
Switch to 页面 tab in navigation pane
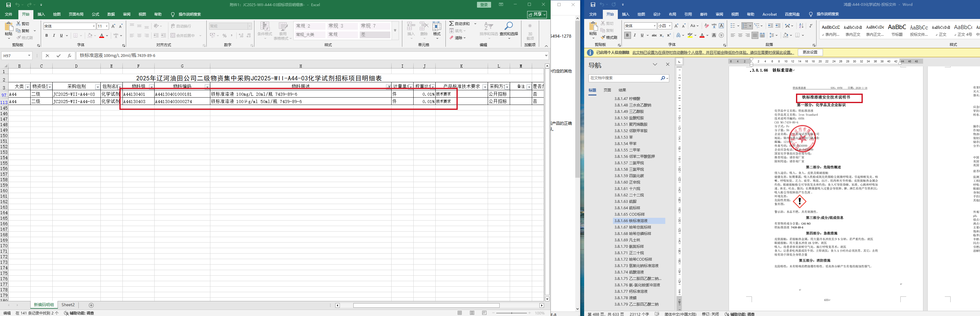coord(607,90)
